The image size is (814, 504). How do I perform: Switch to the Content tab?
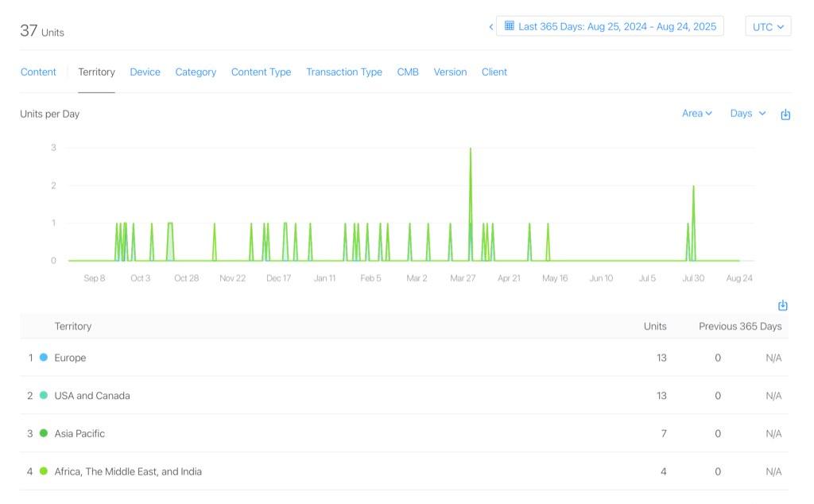(x=38, y=72)
